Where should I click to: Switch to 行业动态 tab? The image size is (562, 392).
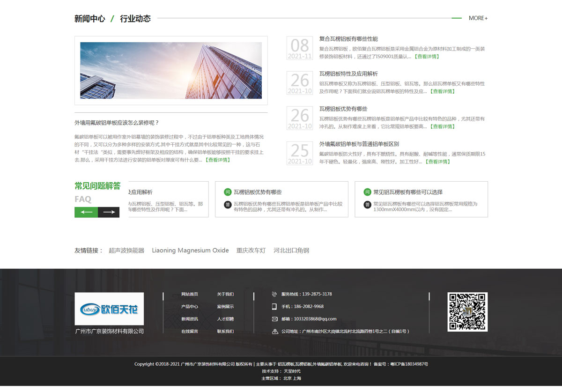click(135, 19)
